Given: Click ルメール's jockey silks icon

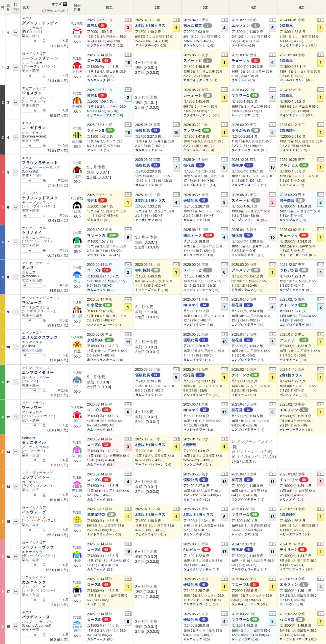Looking at the screenshot, I should click(77, 380).
